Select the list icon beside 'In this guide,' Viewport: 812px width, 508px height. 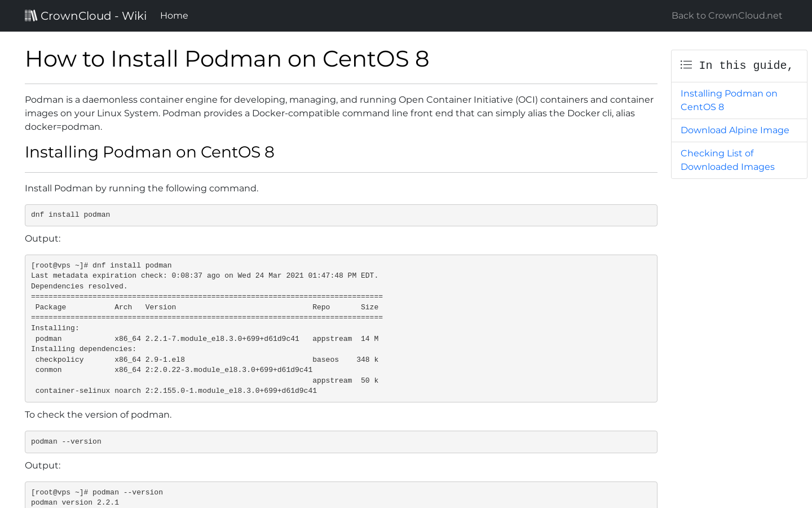[686, 65]
